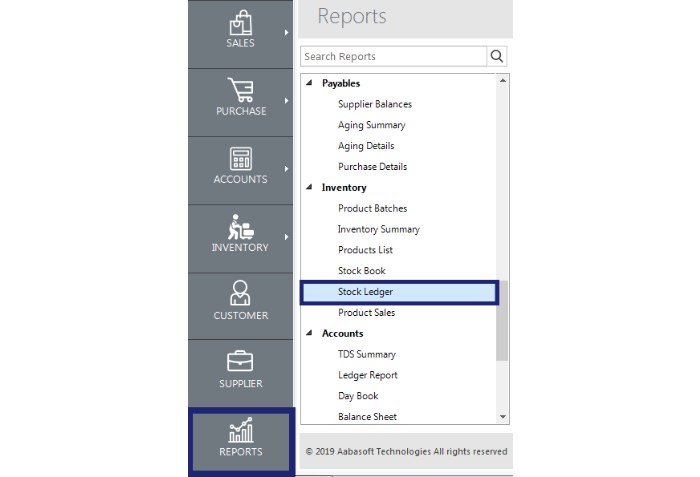700x477 pixels.
Task: Open the Reports chart icon
Action: (x=241, y=430)
